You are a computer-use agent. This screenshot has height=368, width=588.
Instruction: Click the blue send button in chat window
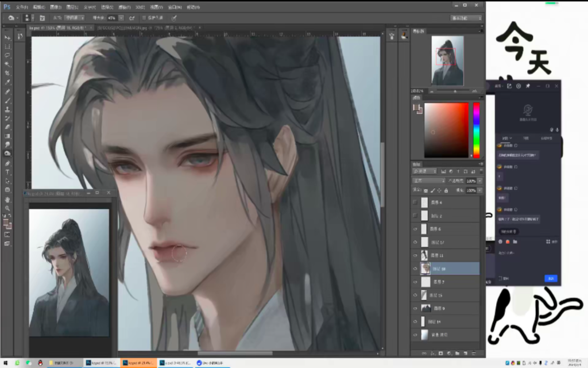[x=551, y=278]
